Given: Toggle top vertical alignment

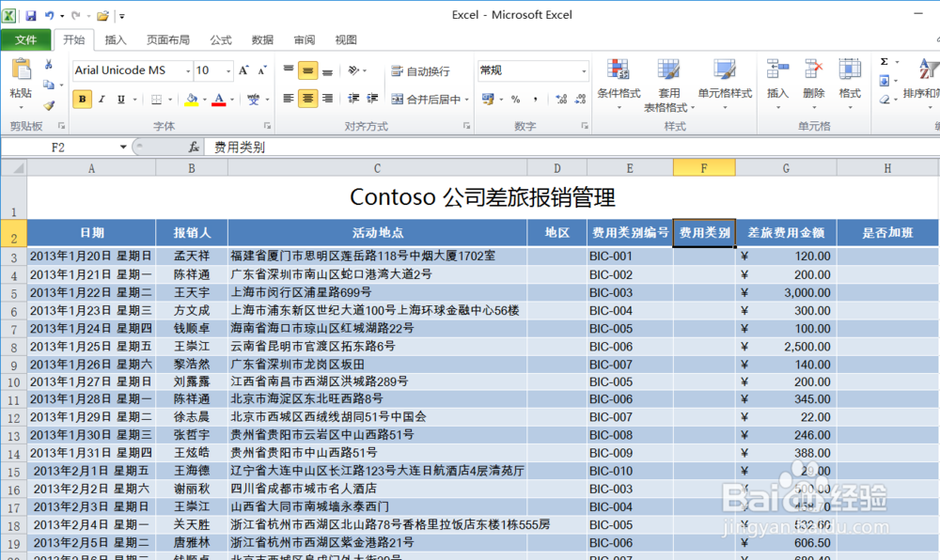Looking at the screenshot, I should (289, 70).
